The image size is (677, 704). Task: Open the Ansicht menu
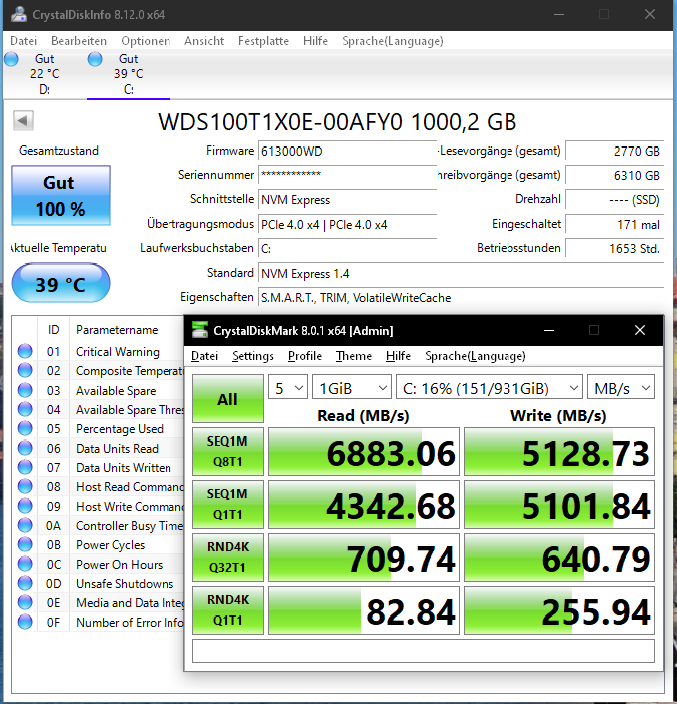click(x=204, y=41)
